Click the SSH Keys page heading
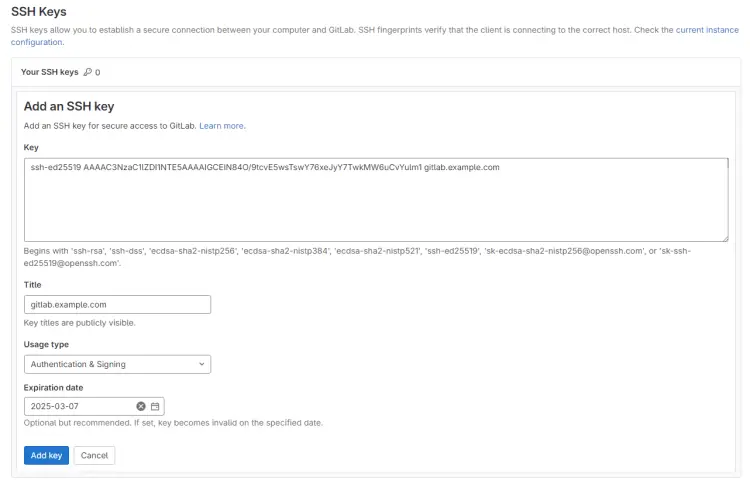The width and height of the screenshot is (750, 484). [x=38, y=11]
